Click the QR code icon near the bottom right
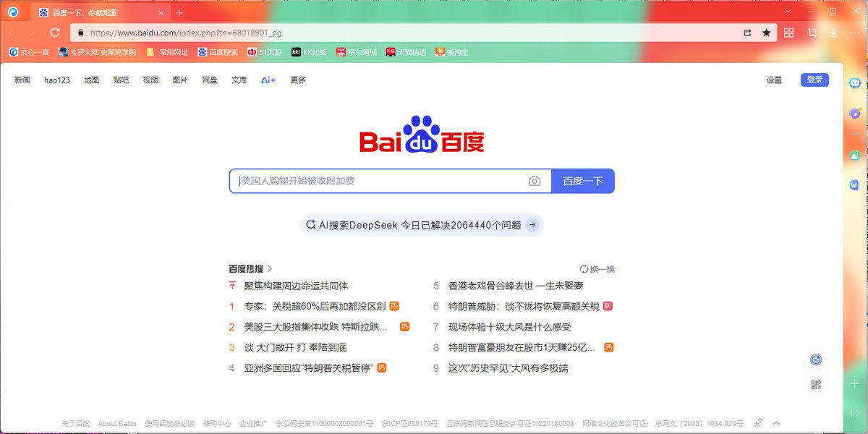Image resolution: width=868 pixels, height=434 pixels. (816, 383)
